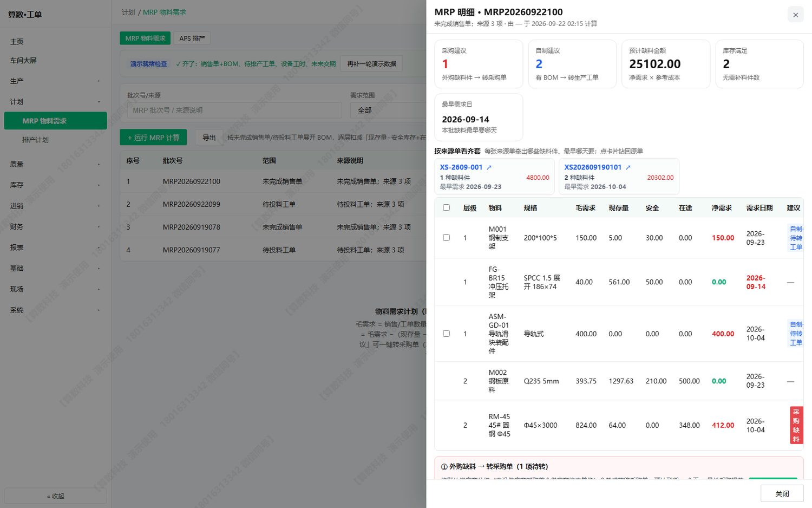The image size is (812, 508).
Task: Click the 导出 export button
Action: coord(209,138)
